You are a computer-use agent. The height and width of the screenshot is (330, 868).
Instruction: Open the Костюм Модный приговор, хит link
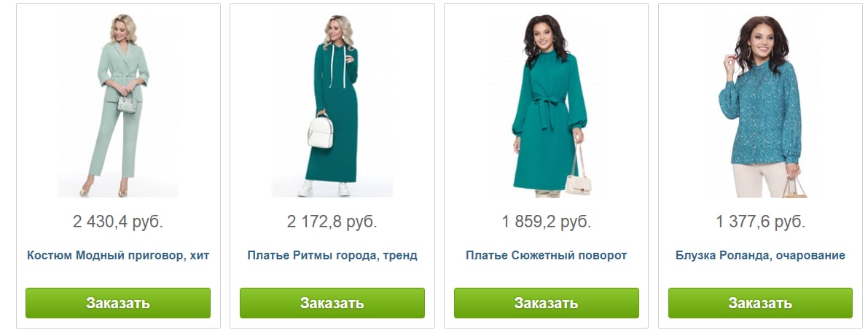tap(118, 256)
